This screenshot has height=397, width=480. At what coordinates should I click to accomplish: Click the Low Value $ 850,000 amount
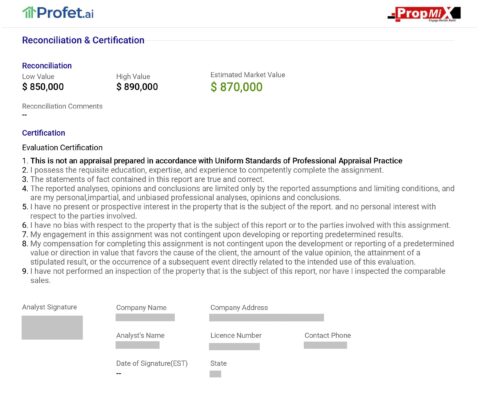43,87
